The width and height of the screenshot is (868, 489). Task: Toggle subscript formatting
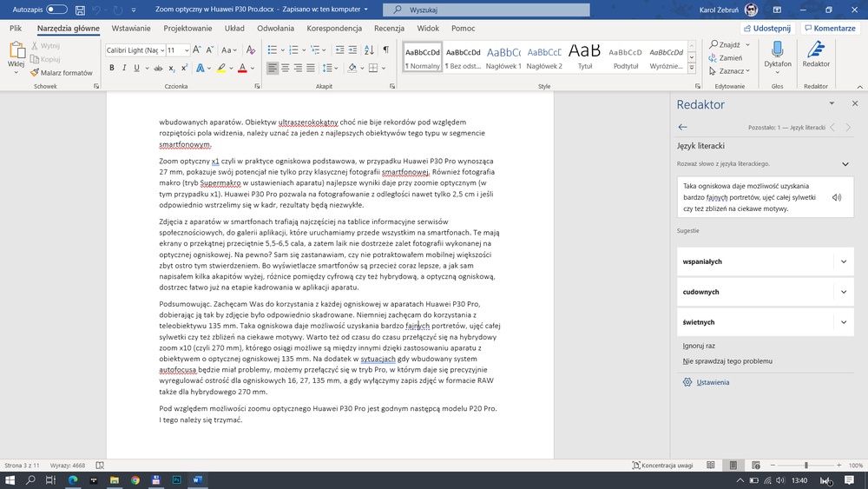pyautogui.click(x=172, y=68)
